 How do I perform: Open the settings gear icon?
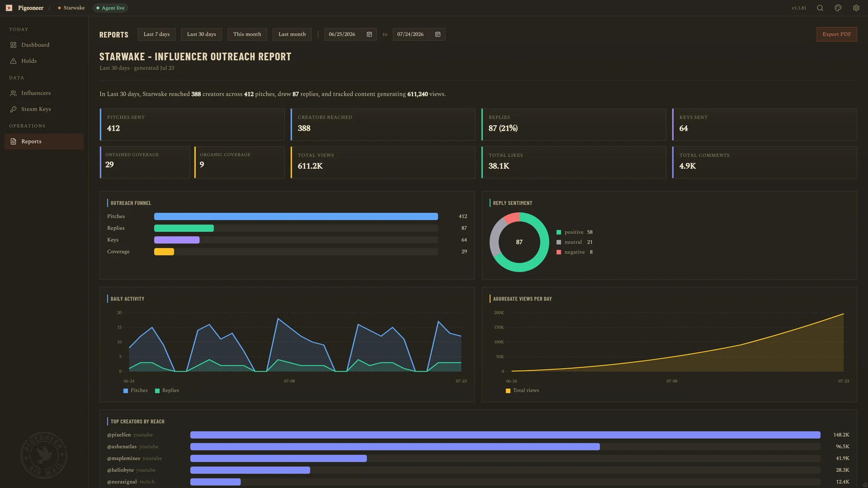point(856,8)
